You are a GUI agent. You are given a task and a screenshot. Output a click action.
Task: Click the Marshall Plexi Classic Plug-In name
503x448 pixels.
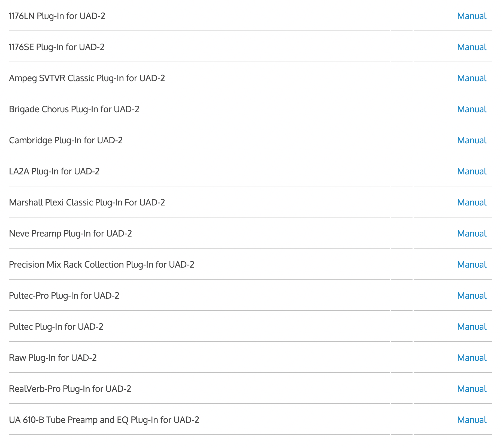(x=87, y=202)
